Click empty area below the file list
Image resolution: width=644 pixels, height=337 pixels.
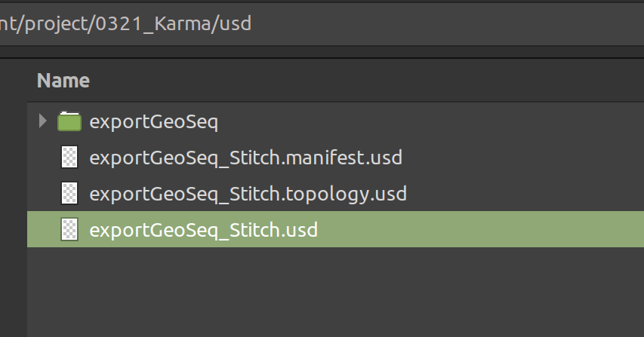[335, 292]
